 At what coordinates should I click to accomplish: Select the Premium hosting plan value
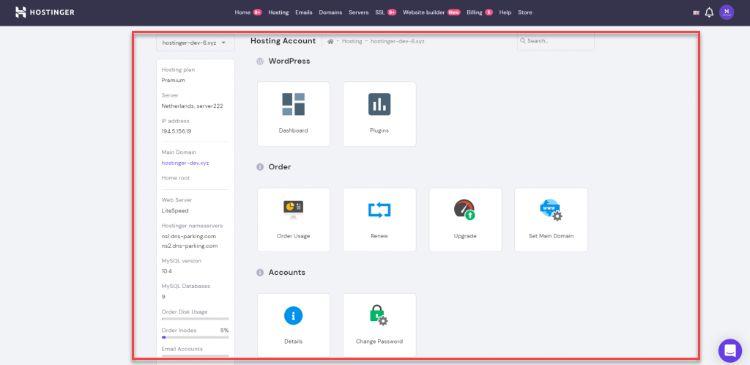173,80
